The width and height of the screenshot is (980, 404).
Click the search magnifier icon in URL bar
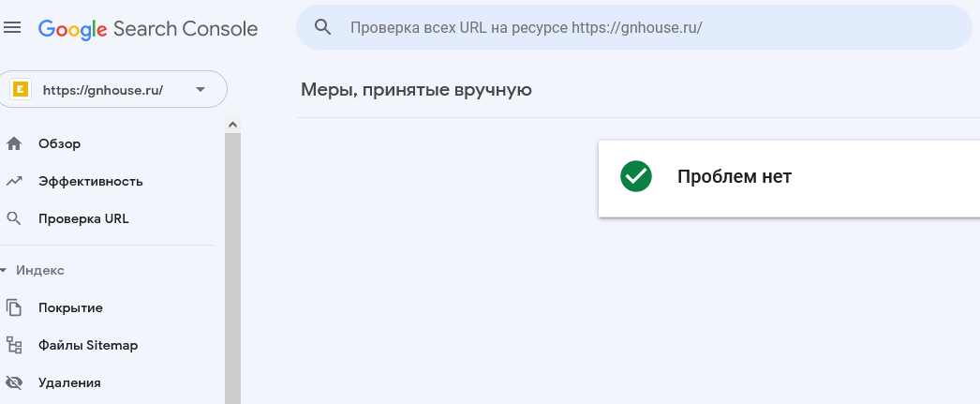[322, 27]
